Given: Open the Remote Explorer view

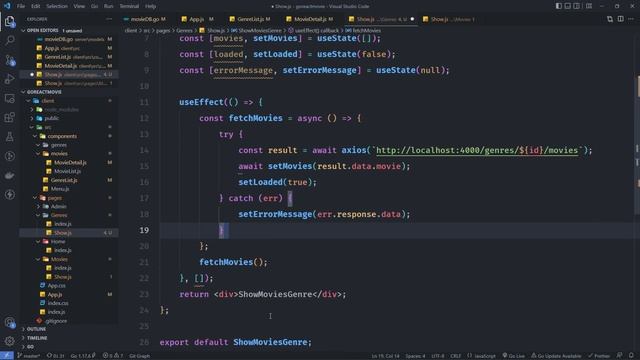Looking at the screenshot, I should [9, 98].
